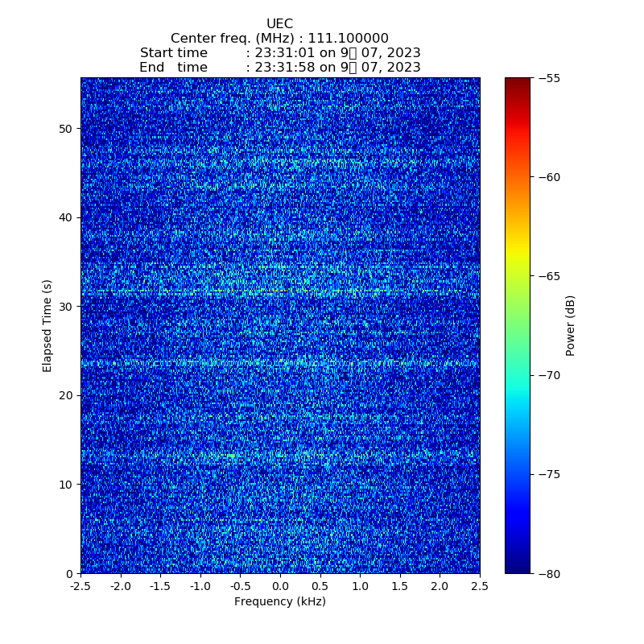Click the 1.5 frequency tick label
This screenshot has width=644, height=644.
(400, 587)
